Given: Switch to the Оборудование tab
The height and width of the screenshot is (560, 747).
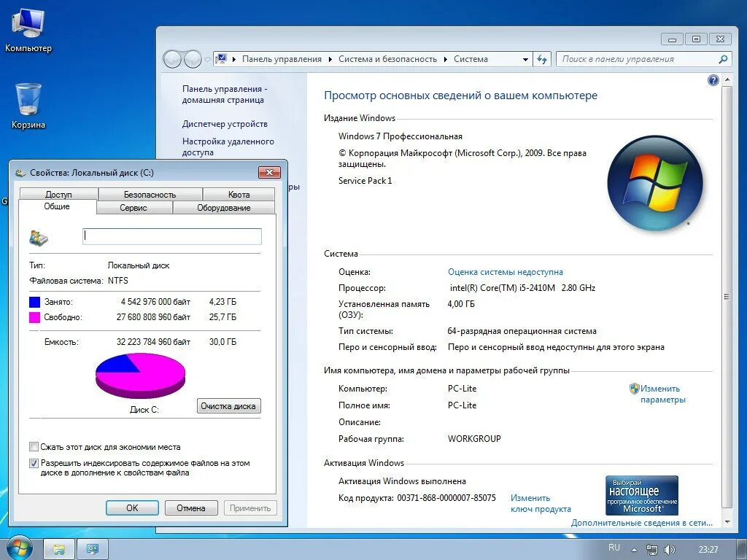Looking at the screenshot, I should (x=224, y=208).
